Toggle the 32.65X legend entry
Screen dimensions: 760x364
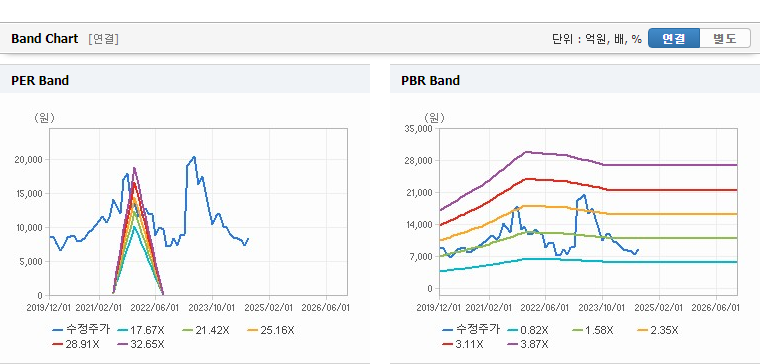(x=141, y=344)
